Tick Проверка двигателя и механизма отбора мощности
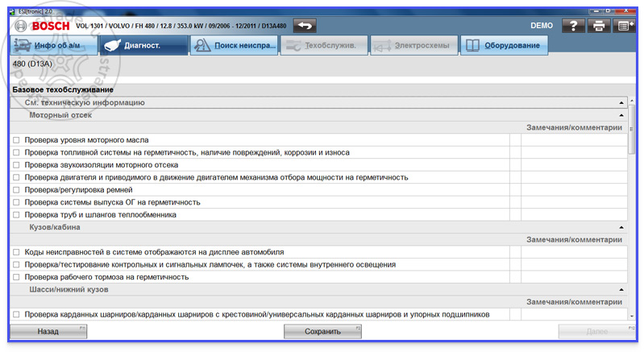The height and width of the screenshot is (352, 644). [16, 177]
